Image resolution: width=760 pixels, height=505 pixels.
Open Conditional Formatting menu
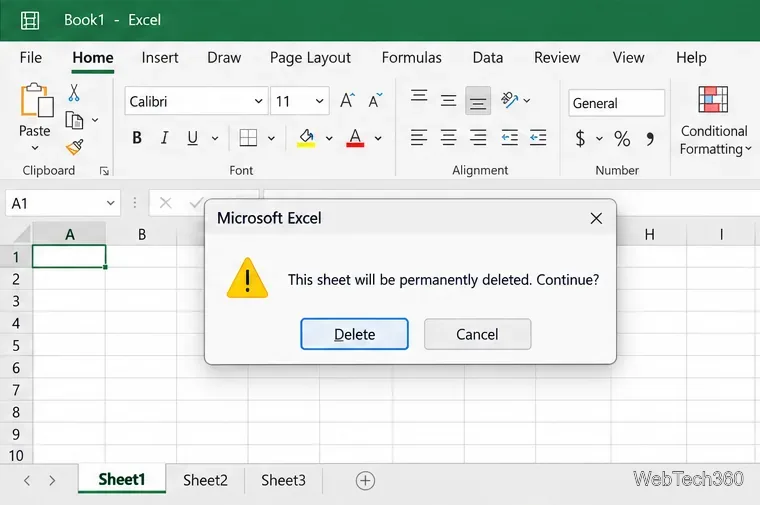[x=715, y=121]
